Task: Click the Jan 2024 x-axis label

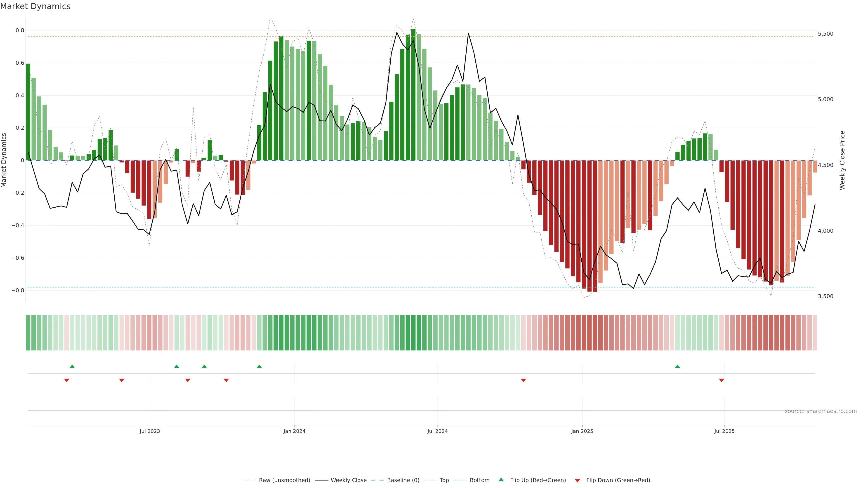Action: click(294, 431)
